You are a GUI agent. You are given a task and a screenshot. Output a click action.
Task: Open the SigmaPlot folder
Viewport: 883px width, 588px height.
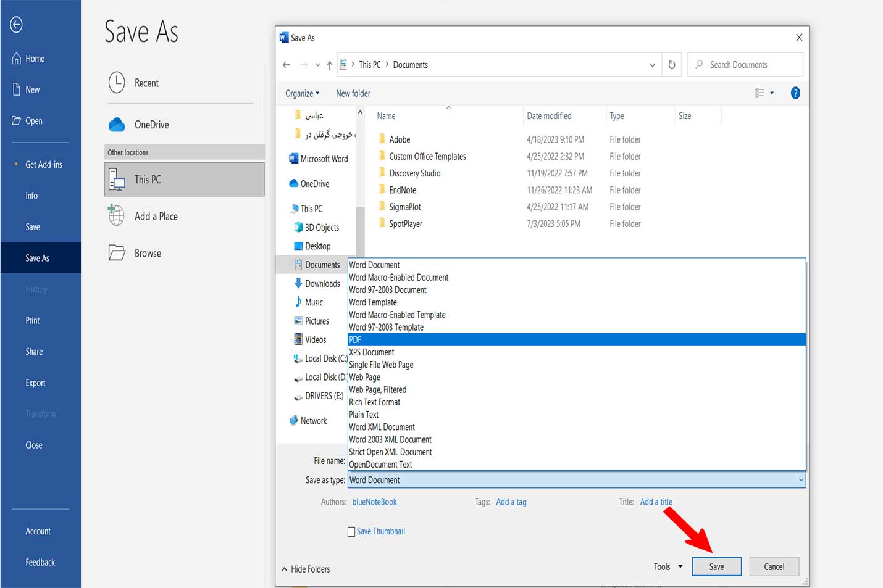point(400,207)
